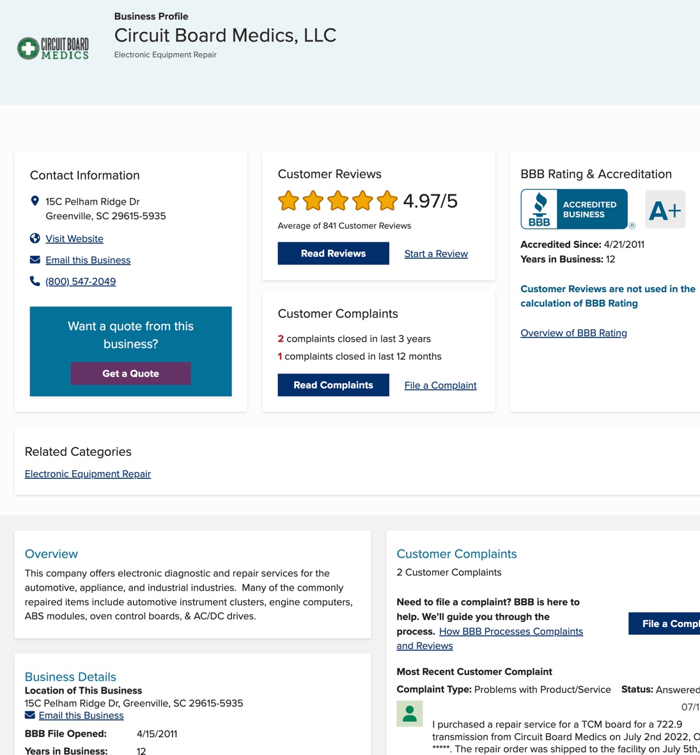
Task: Open the Overview of BBB Rating link
Action: (573, 333)
